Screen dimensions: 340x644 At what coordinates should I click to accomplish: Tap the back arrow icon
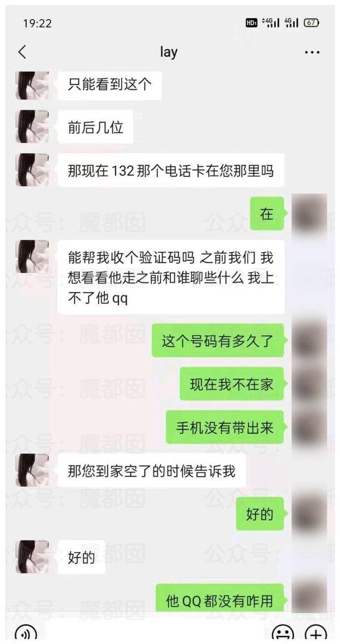point(22,52)
